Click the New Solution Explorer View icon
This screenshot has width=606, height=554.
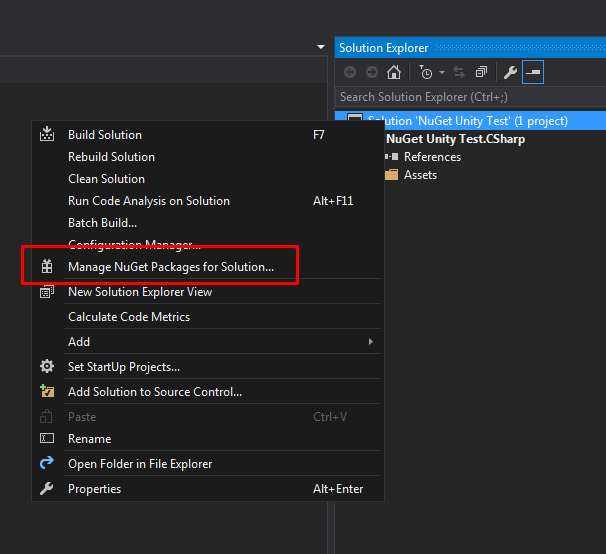47,292
